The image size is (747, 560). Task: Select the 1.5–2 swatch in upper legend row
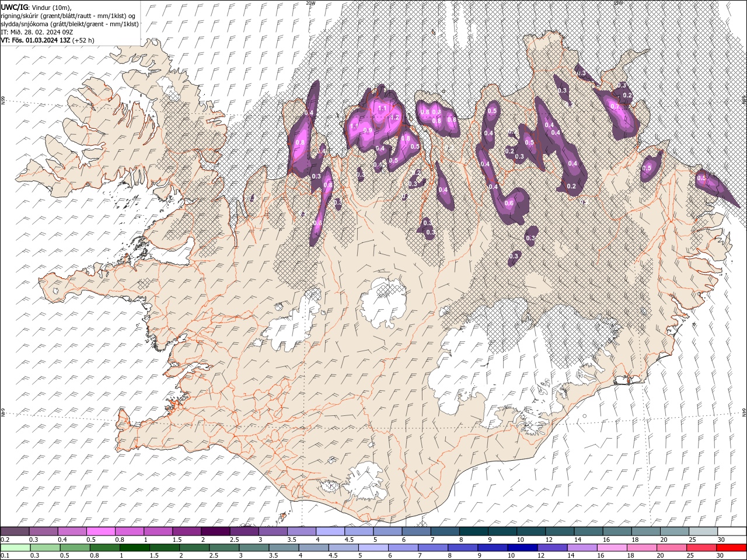click(x=187, y=531)
